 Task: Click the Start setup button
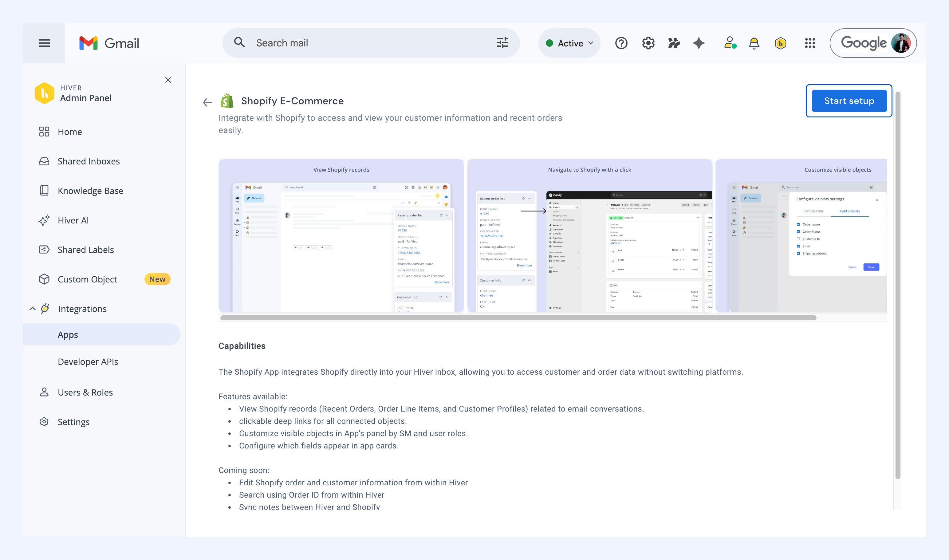849,101
